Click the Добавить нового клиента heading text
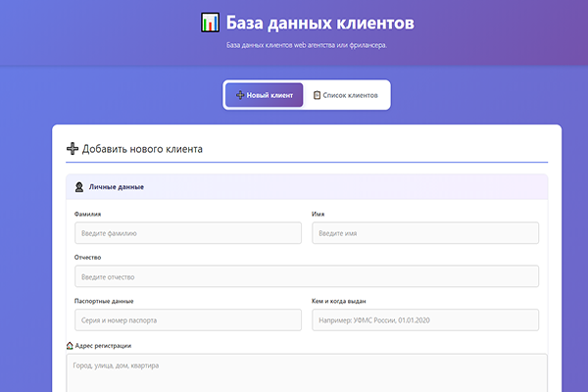This screenshot has height=392, width=588. pos(143,149)
